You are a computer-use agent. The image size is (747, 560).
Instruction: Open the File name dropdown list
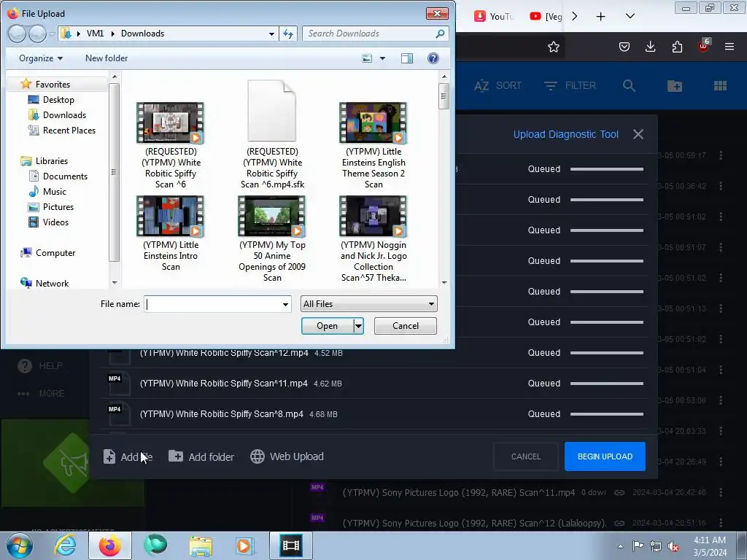point(285,304)
